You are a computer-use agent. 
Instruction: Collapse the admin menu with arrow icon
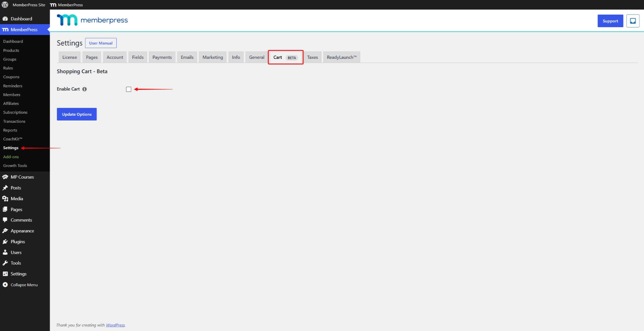pos(5,284)
